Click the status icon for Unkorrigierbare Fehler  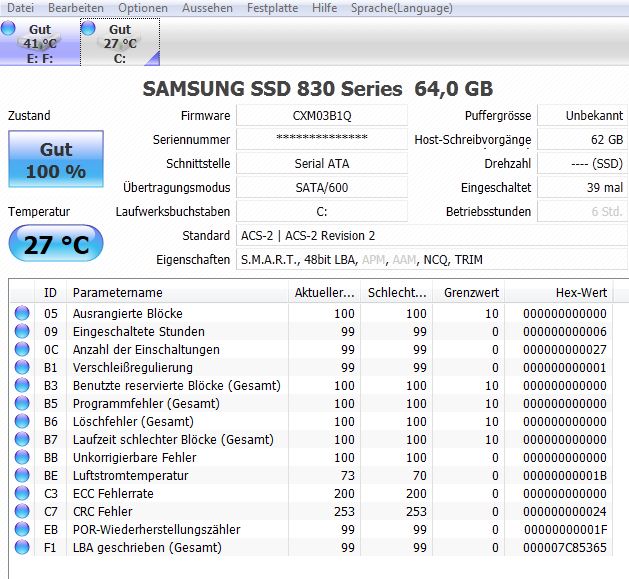click(x=22, y=457)
